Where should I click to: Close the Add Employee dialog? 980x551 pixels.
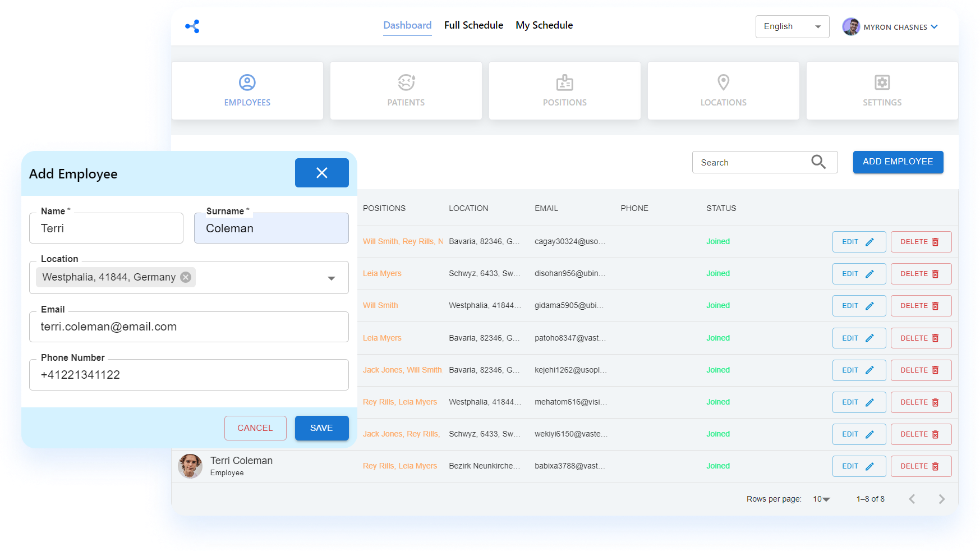(x=321, y=173)
